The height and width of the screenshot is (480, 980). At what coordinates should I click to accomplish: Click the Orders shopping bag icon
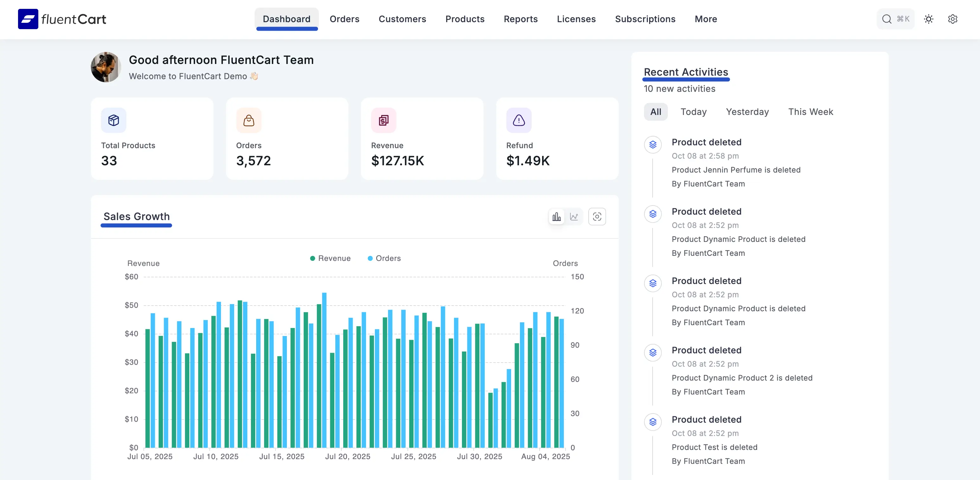point(249,121)
